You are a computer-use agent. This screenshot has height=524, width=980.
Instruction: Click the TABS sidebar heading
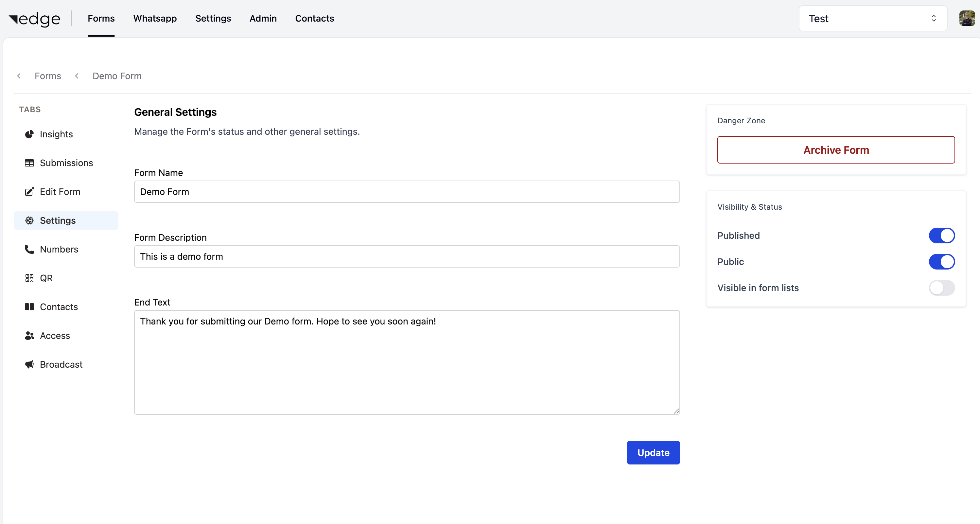[x=30, y=110]
